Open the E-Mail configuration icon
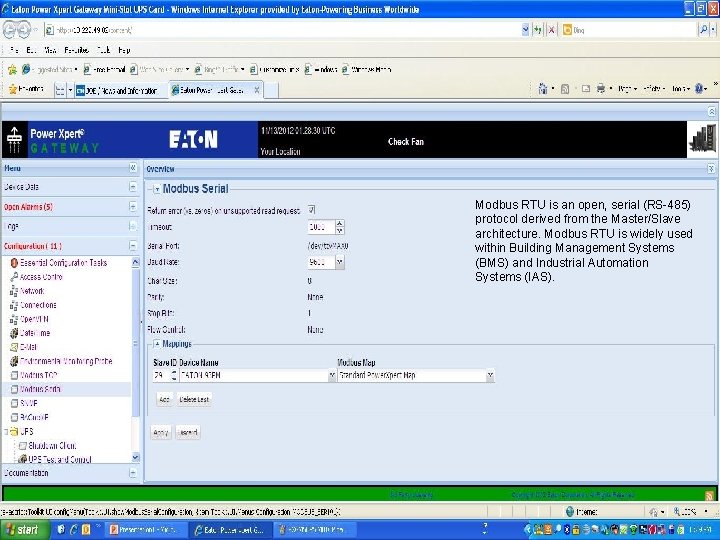The image size is (720, 540). point(14,347)
